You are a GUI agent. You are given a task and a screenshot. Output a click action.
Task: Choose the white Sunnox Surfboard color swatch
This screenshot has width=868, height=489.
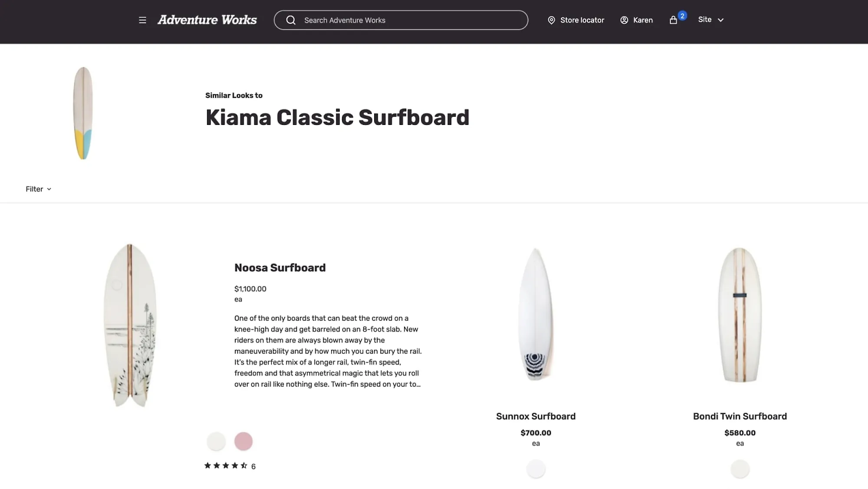tap(536, 469)
